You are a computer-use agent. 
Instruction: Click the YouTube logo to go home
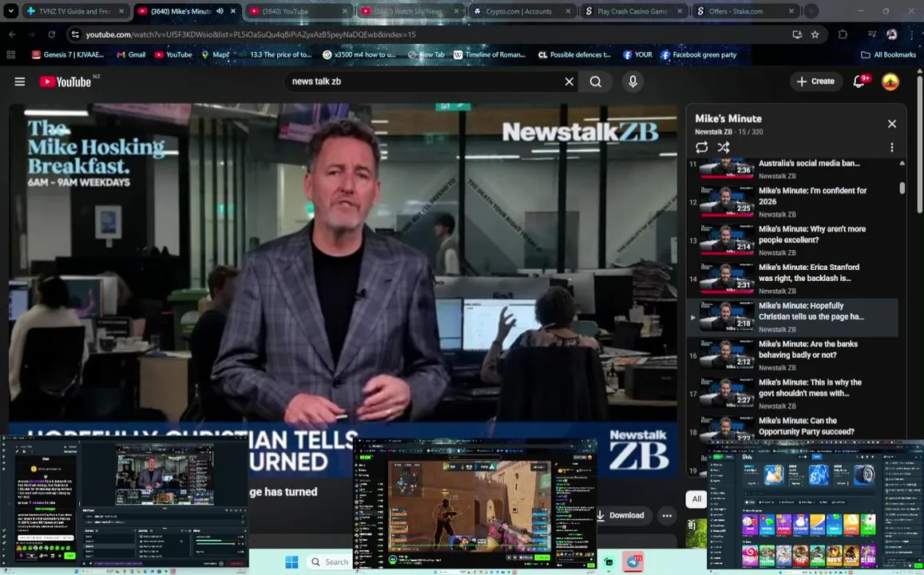tap(65, 81)
